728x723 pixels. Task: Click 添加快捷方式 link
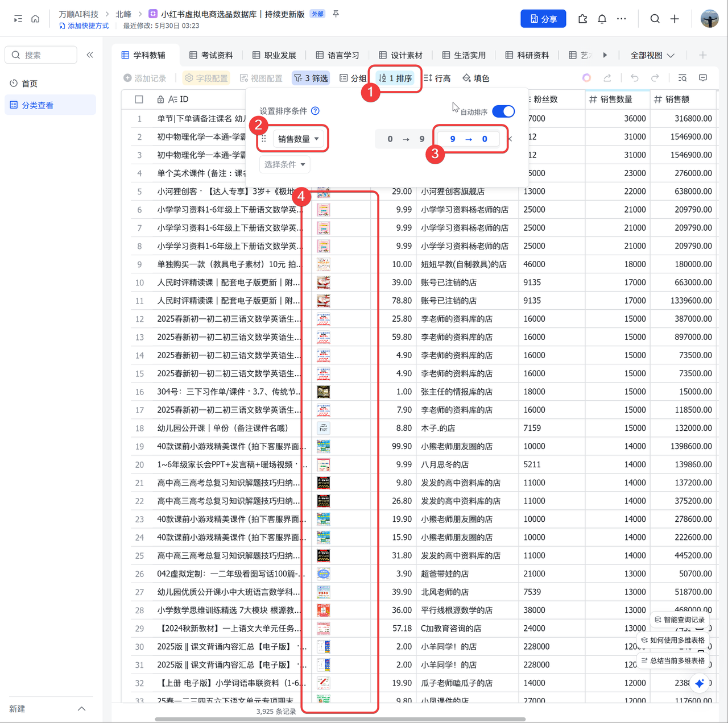pos(84,26)
